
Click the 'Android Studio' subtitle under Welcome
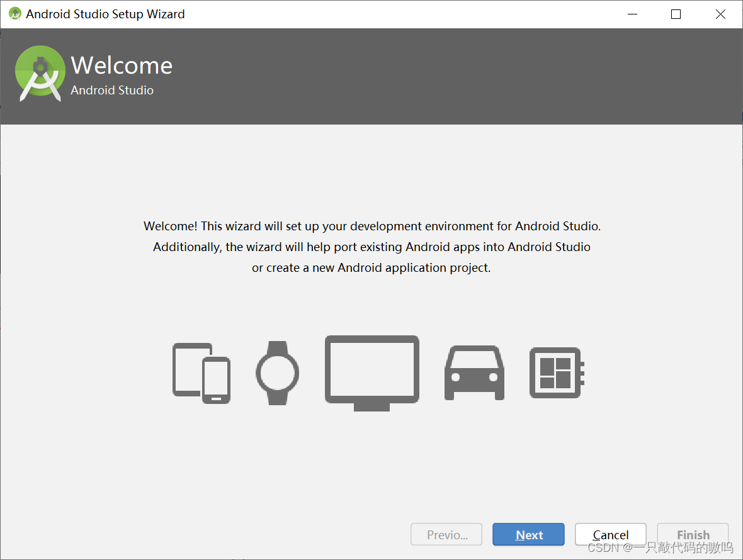point(112,90)
